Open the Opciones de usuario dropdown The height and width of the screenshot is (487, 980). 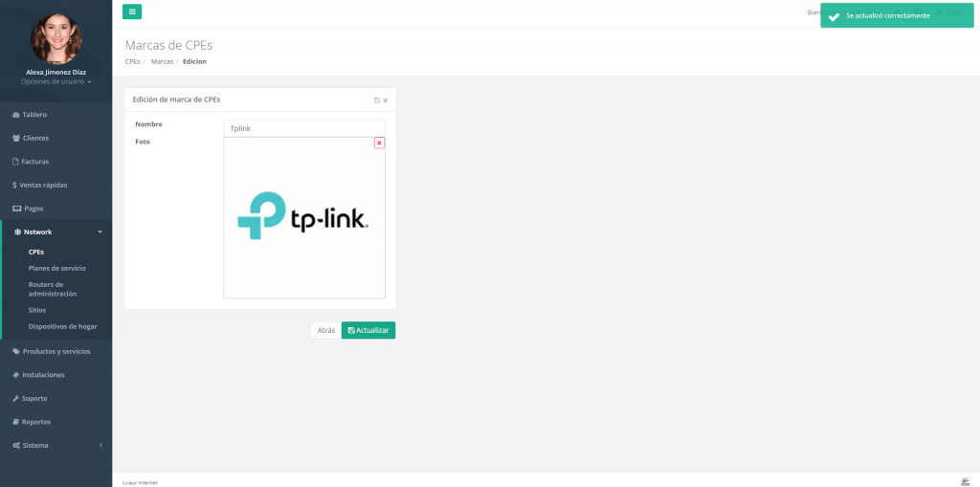click(x=56, y=82)
